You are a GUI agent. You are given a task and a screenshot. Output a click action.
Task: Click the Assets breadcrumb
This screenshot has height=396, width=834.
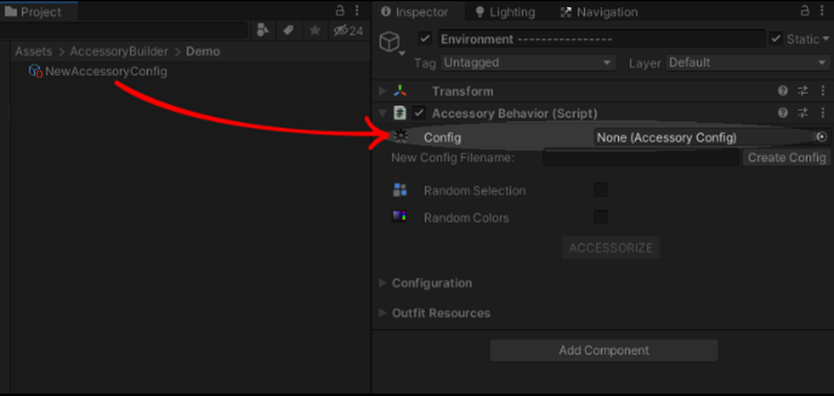[34, 52]
